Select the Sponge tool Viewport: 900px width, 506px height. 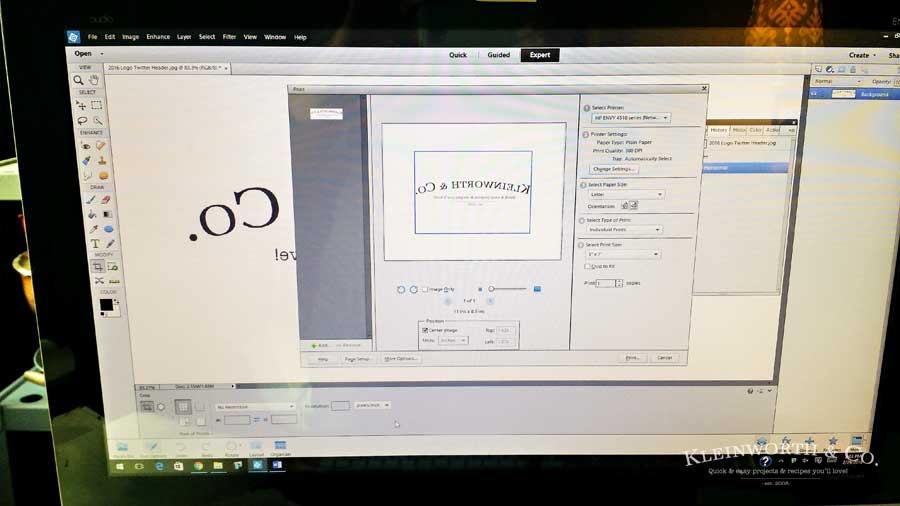point(103,176)
